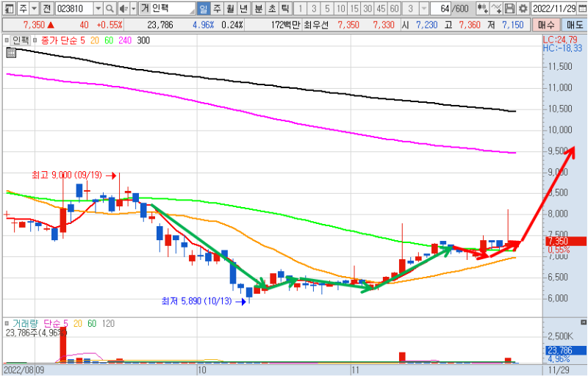
Task: Click the LC:24,79 text
Action: [x=560, y=40]
